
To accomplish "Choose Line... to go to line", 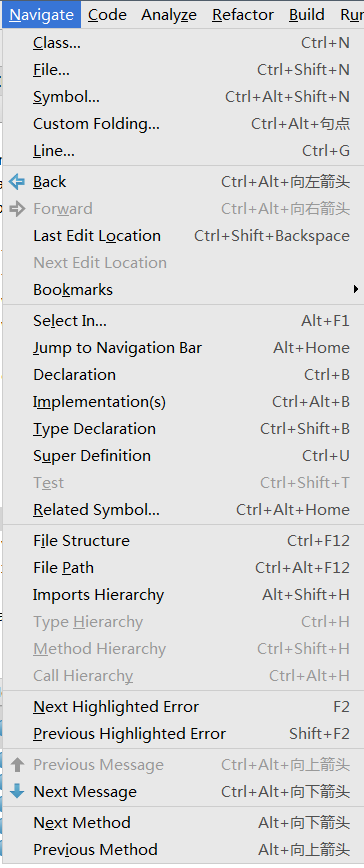I will coord(182,151).
